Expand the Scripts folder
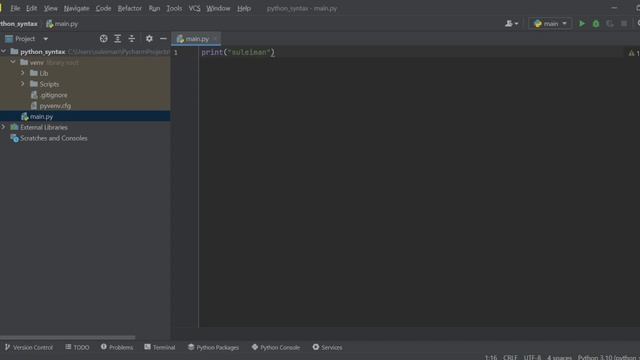The width and height of the screenshot is (640, 360). pyautogui.click(x=23, y=84)
